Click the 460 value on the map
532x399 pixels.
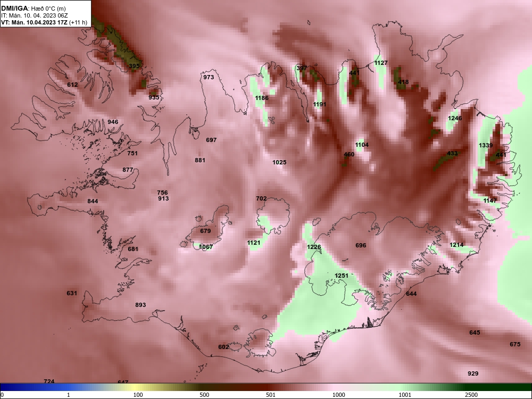(349, 154)
